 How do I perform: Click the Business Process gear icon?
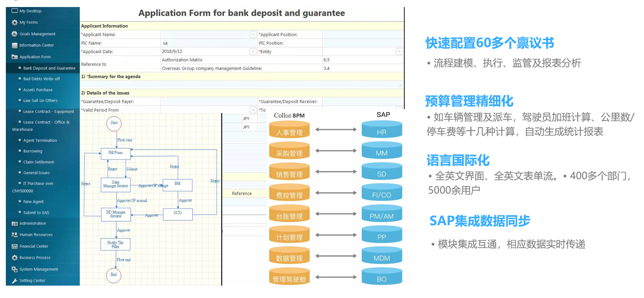click(14, 257)
